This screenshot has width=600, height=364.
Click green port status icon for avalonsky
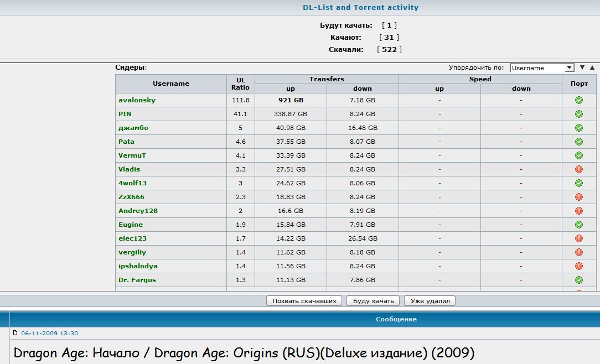578,100
